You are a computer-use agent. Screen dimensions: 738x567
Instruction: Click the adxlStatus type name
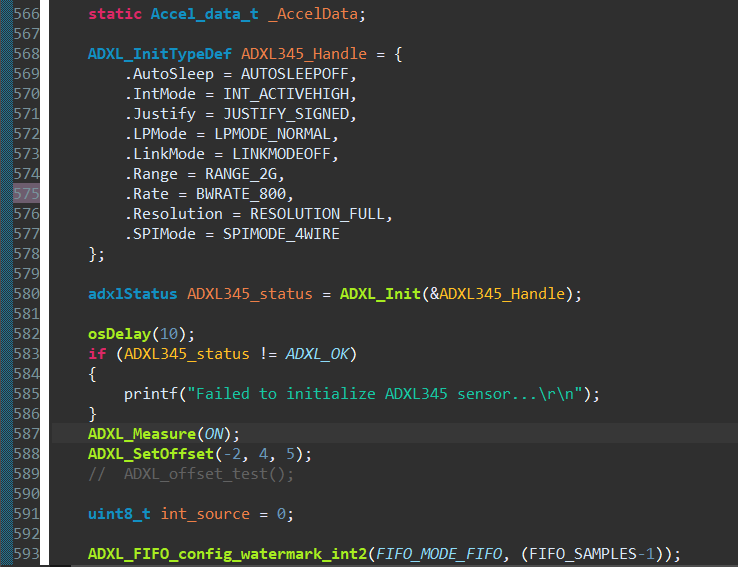(x=133, y=294)
